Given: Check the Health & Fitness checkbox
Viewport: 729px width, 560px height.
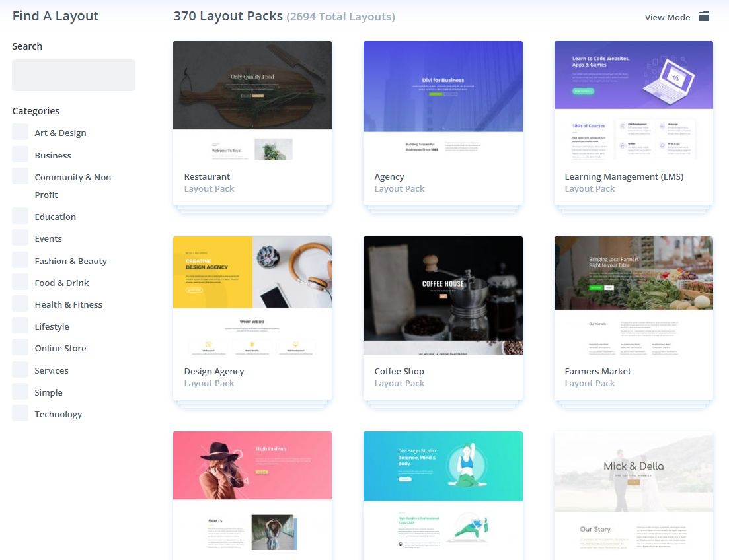Looking at the screenshot, I should pyautogui.click(x=20, y=304).
